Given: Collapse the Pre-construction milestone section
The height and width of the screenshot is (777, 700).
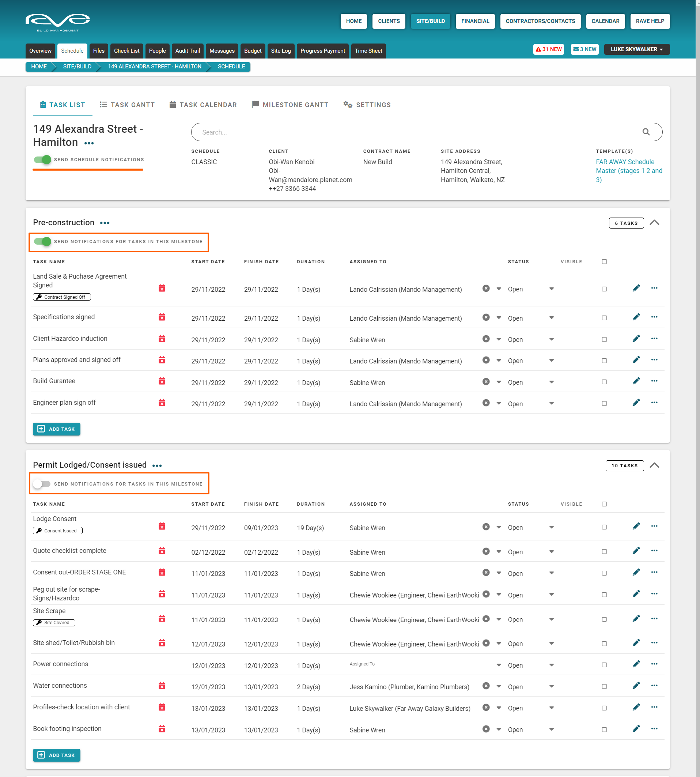Looking at the screenshot, I should coord(654,223).
